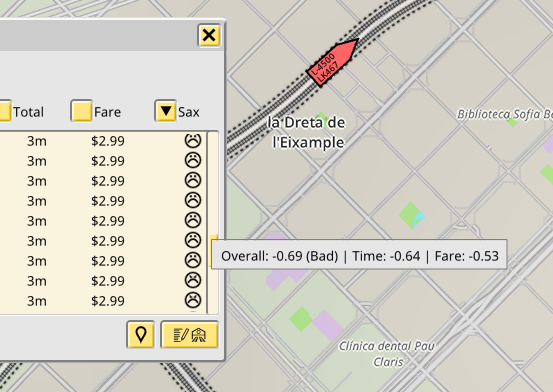This screenshot has width=553, height=392.
Task: Click the Clínica dental Pau Claris label
Action: pyautogui.click(x=387, y=354)
